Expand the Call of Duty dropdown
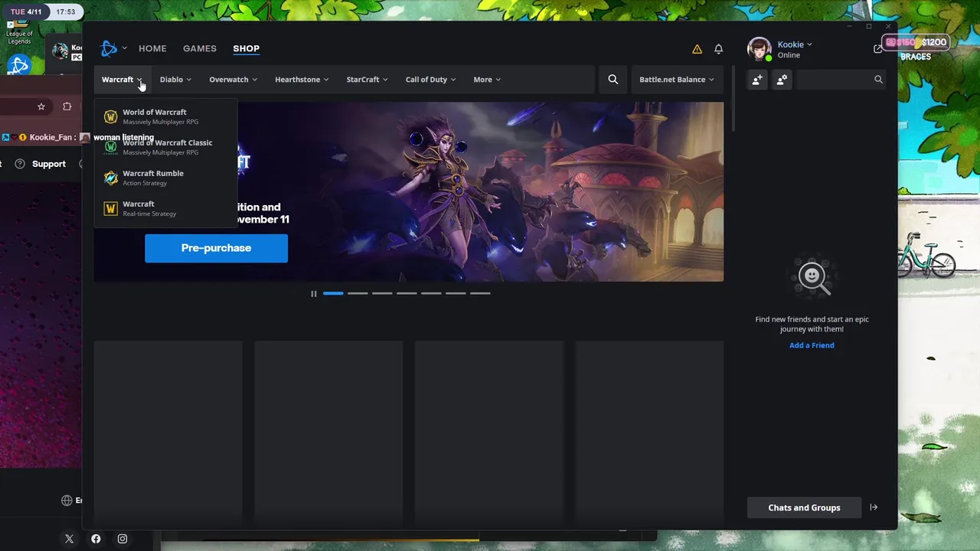Image resolution: width=980 pixels, height=551 pixels. click(430, 80)
